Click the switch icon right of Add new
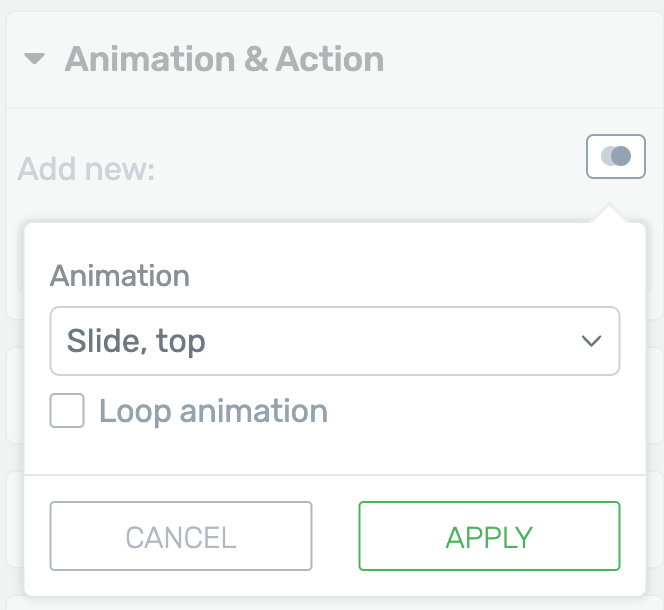This screenshot has height=610, width=664. point(615,157)
